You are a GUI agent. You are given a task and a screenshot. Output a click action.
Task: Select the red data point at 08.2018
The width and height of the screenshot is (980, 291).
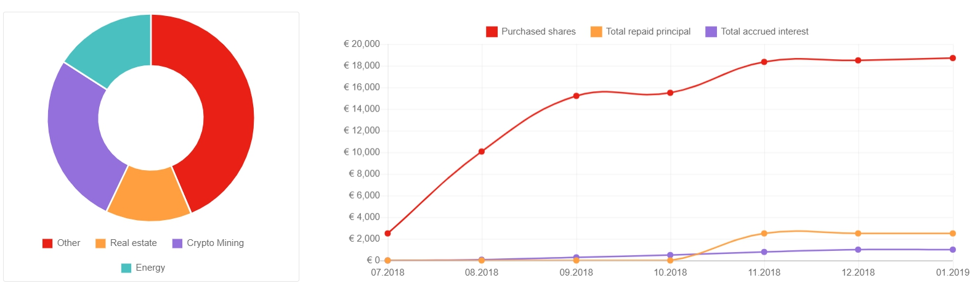482,152
